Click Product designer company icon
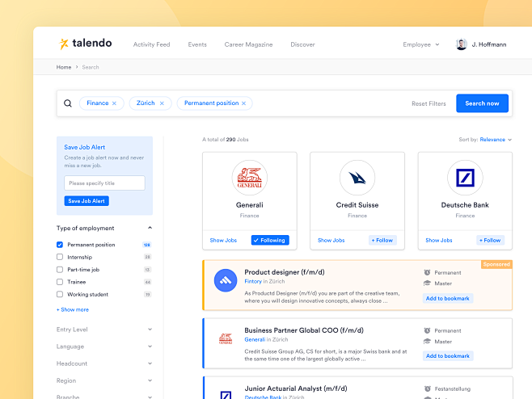The width and height of the screenshot is (532, 399). pos(225,280)
